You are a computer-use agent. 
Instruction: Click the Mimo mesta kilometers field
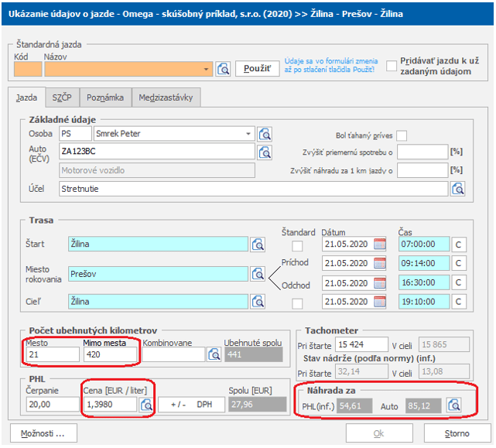(109, 354)
